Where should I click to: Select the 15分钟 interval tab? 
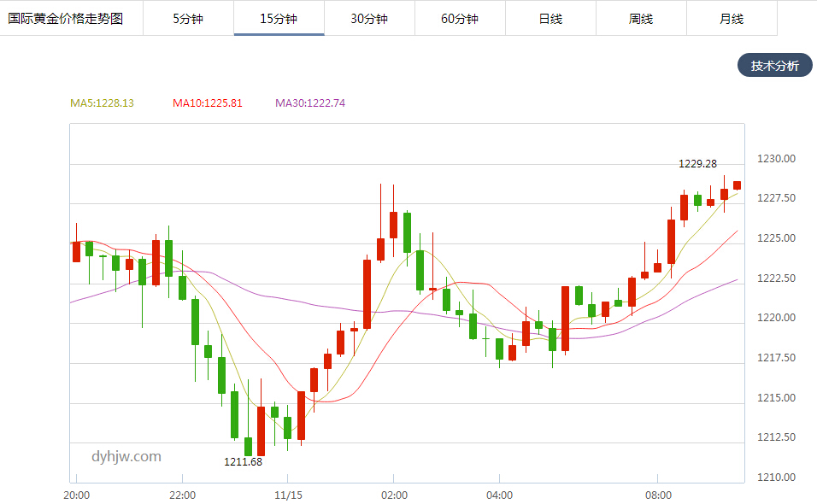pos(279,18)
